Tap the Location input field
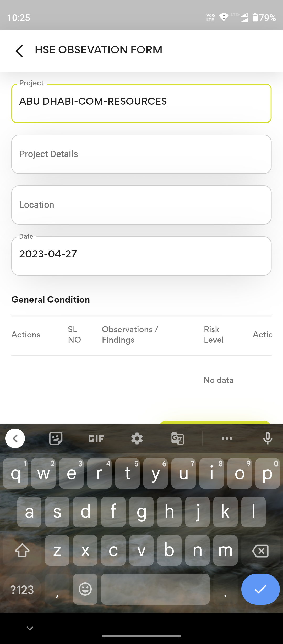Viewport: 283px width, 644px height. point(141,205)
